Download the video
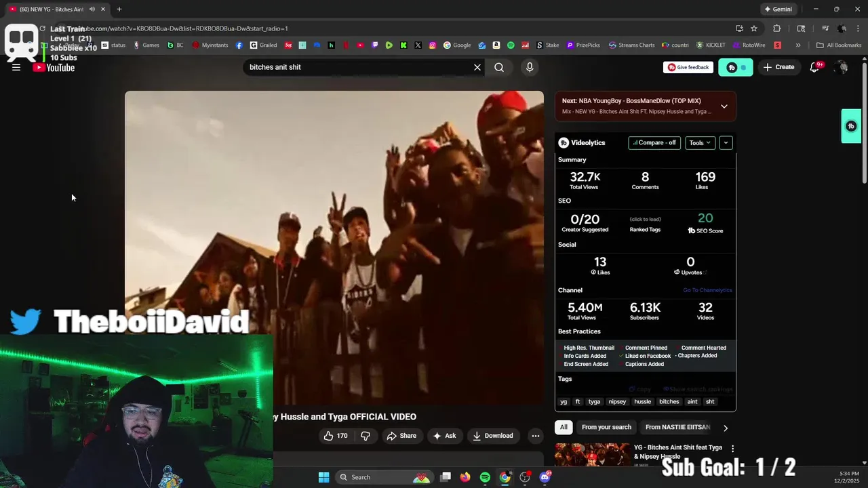The height and width of the screenshot is (488, 868). pyautogui.click(x=493, y=436)
